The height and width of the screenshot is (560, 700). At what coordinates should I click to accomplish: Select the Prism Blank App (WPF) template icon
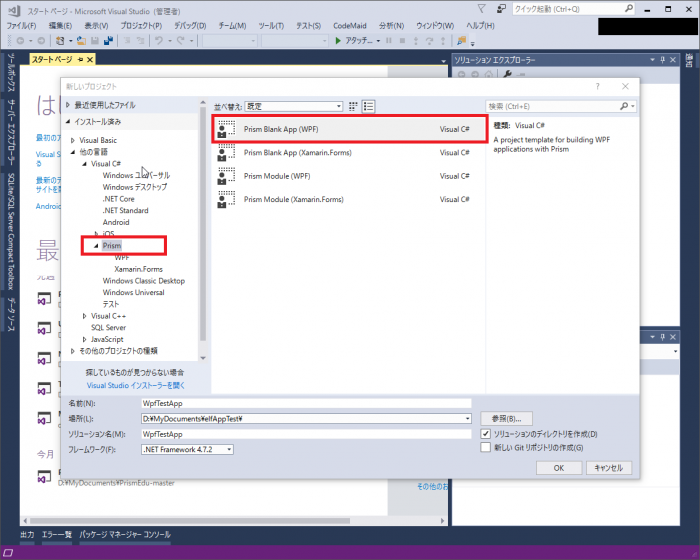click(x=227, y=129)
